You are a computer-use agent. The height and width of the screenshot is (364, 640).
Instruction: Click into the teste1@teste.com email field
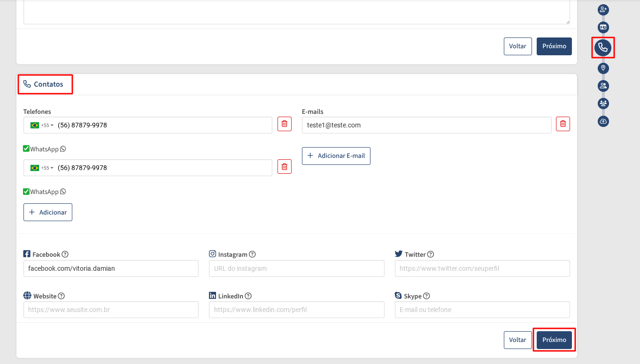pyautogui.click(x=427, y=125)
